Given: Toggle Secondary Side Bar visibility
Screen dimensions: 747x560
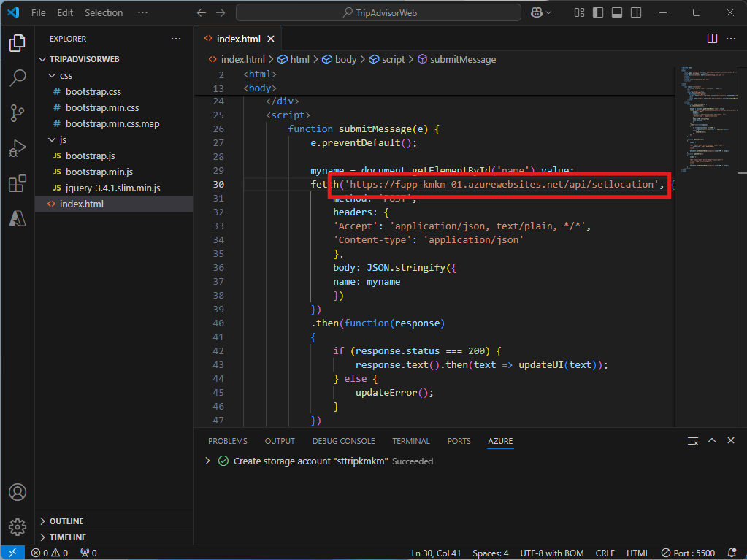Looking at the screenshot, I should pyautogui.click(x=636, y=13).
